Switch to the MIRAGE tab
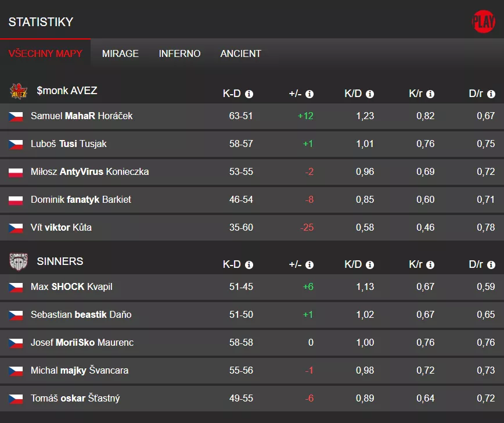 (x=120, y=53)
